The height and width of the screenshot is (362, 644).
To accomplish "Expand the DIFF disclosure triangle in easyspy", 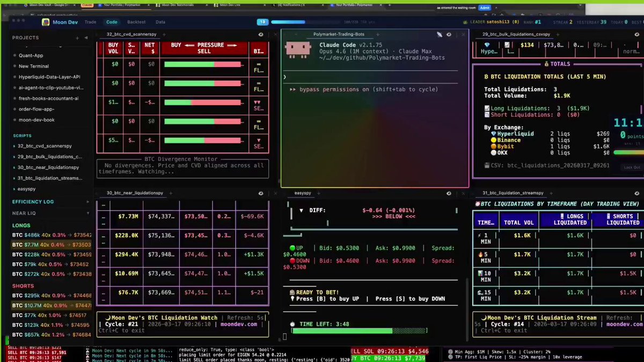I will point(301,211).
